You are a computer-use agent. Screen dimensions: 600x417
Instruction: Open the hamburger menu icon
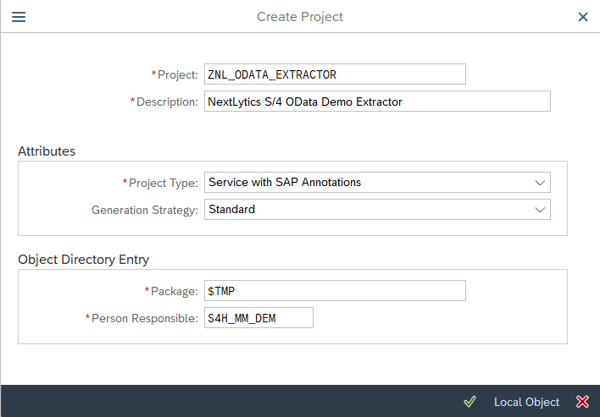pyautogui.click(x=18, y=17)
